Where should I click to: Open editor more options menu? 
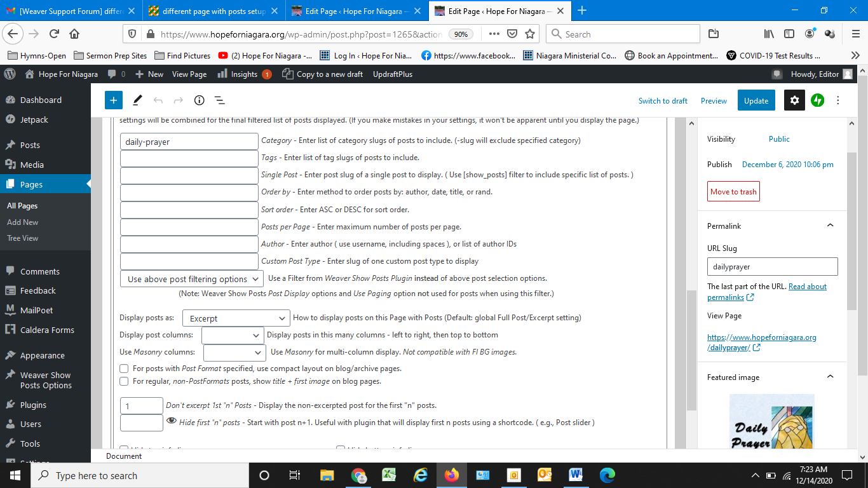click(838, 100)
